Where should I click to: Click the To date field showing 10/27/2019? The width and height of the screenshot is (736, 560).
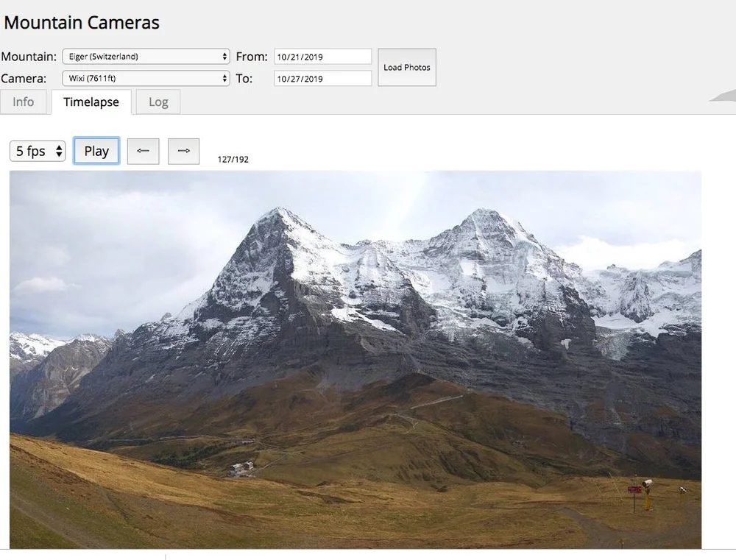point(322,78)
